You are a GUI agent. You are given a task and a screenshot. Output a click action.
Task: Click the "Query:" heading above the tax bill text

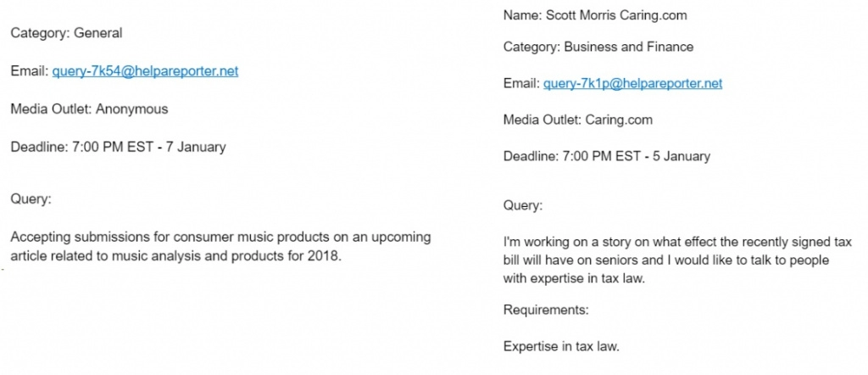click(x=523, y=206)
